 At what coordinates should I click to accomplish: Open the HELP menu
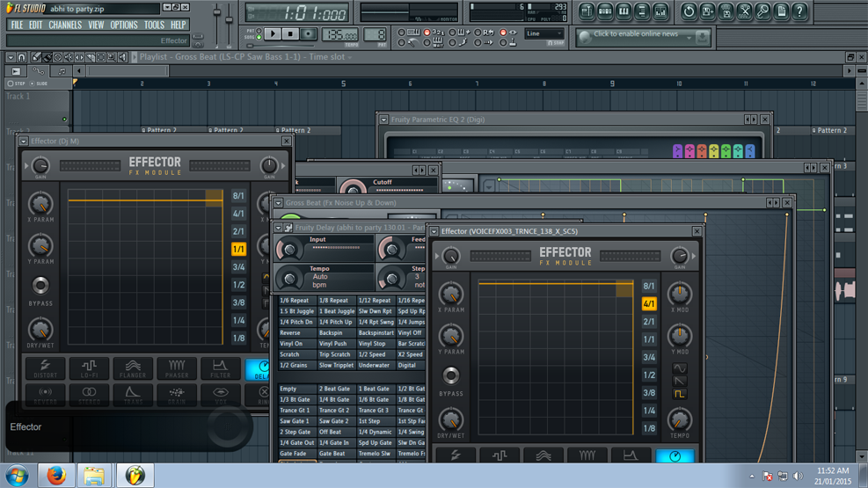tap(178, 25)
